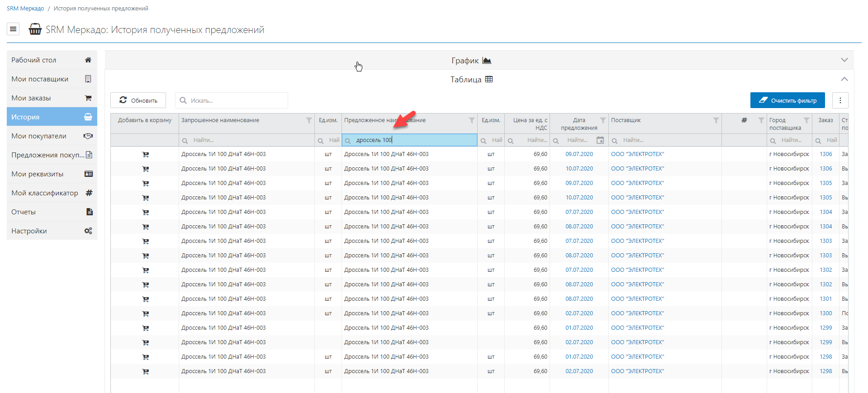Click add-to-cart icon in first table row
The height and width of the screenshot is (393, 868).
pos(145,155)
